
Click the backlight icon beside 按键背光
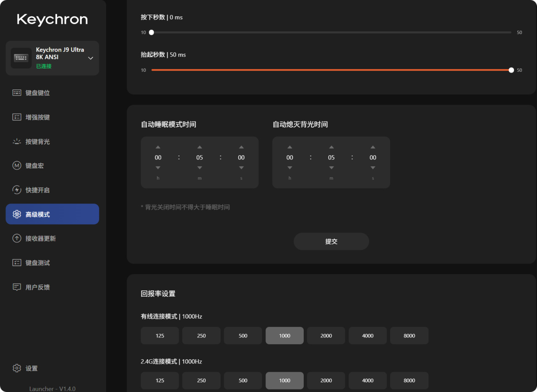17,141
